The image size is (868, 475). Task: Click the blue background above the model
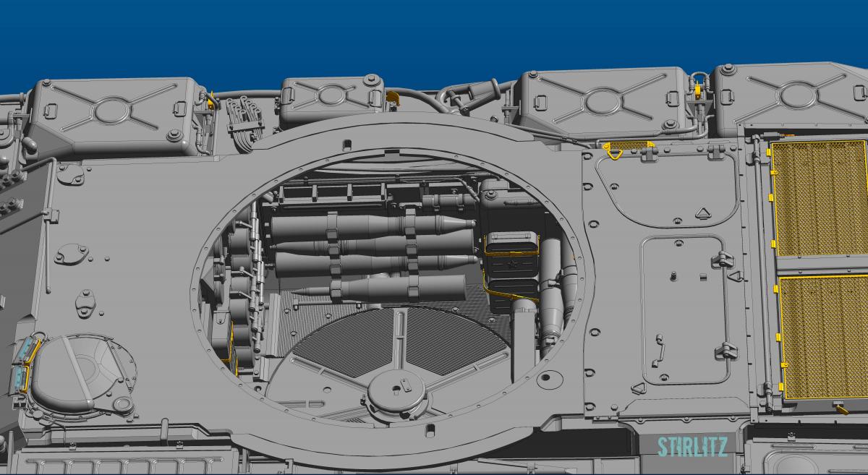coord(434,36)
